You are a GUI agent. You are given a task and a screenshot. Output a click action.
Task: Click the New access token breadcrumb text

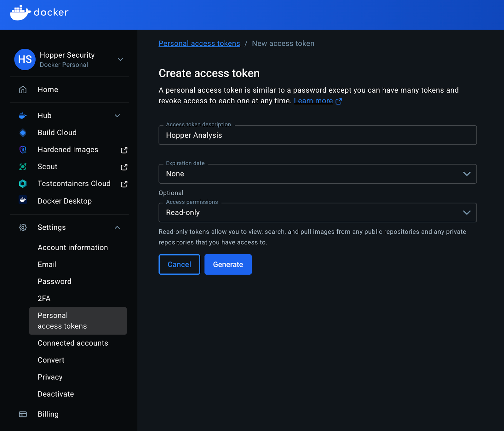point(283,43)
